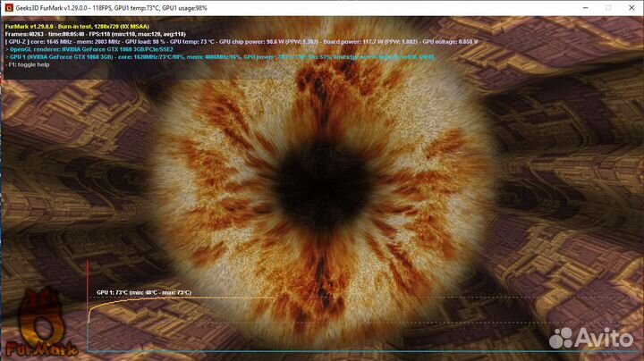Click the FurMark app icon in title bar

click(7, 7)
